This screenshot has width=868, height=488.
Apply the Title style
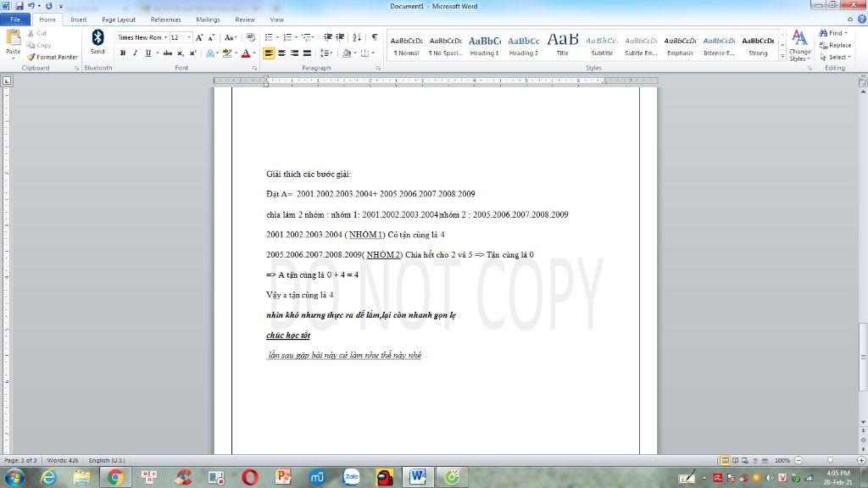563,46
